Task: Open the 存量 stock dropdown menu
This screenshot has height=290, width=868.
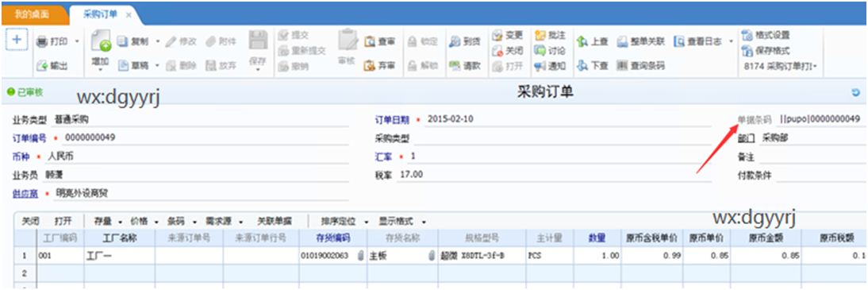Action: click(107, 221)
